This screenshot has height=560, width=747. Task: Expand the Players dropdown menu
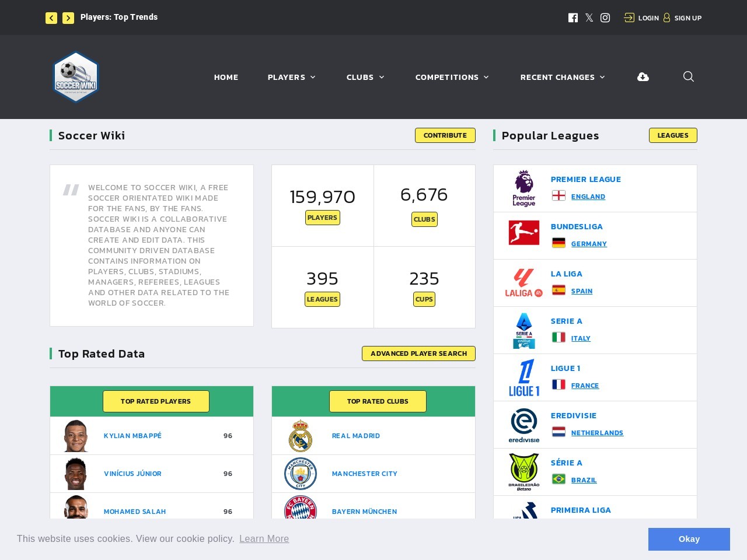pyautogui.click(x=291, y=77)
